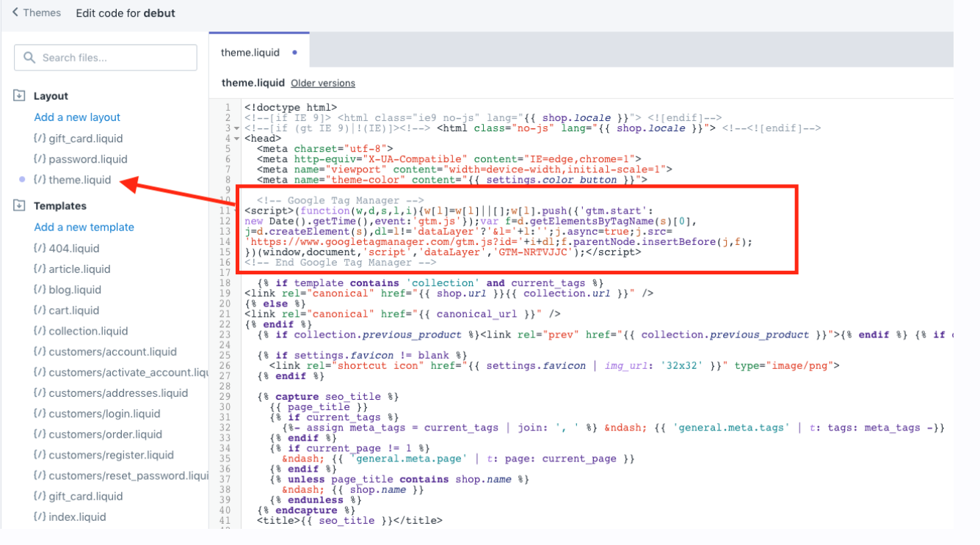This screenshot has height=545, width=980.
Task: Click unsaved changes dot on theme.liquid tab
Action: (294, 53)
